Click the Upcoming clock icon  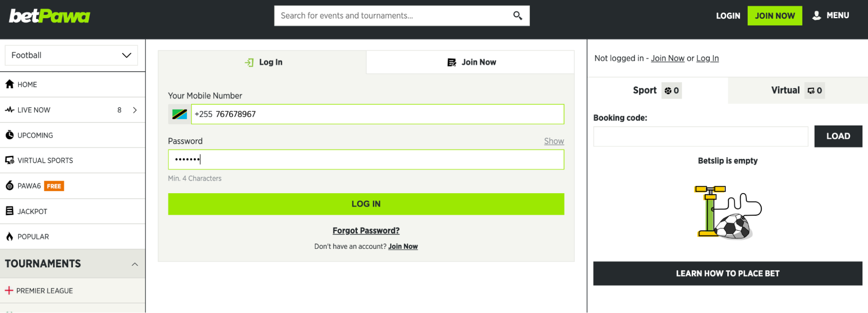[x=10, y=135]
